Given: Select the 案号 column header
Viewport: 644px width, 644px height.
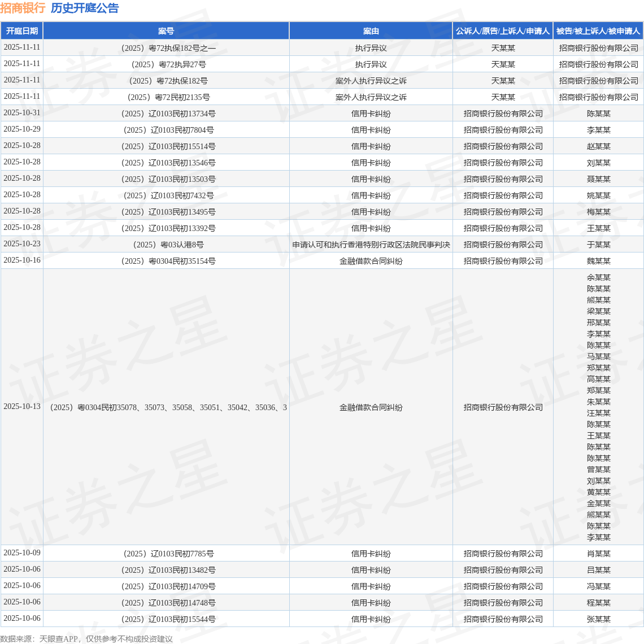Looking at the screenshot, I should click(x=166, y=31).
